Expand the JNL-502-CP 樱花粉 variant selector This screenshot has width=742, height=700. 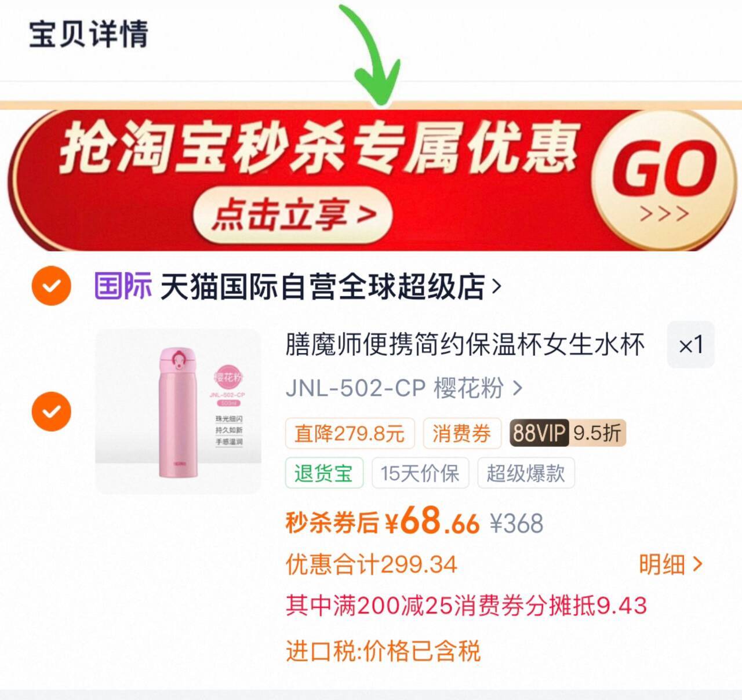pos(404,388)
